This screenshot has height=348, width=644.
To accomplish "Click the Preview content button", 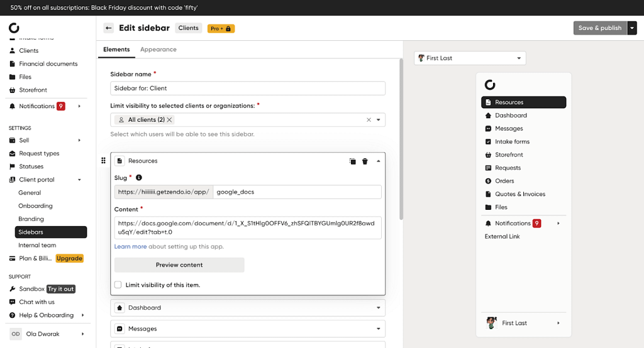I will click(x=179, y=265).
